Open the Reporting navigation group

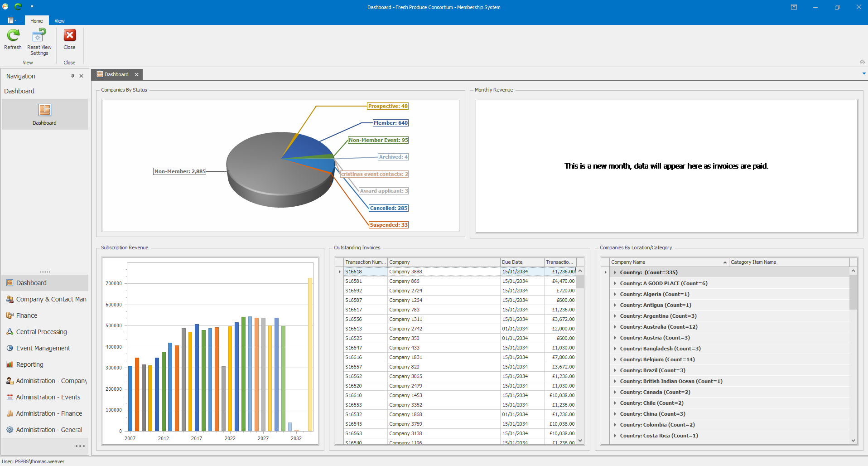coord(45,364)
